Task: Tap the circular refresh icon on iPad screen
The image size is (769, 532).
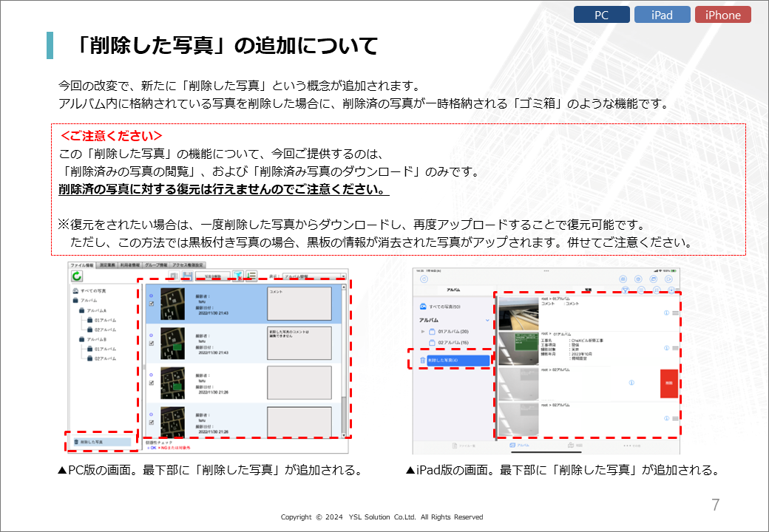Action: click(424, 279)
